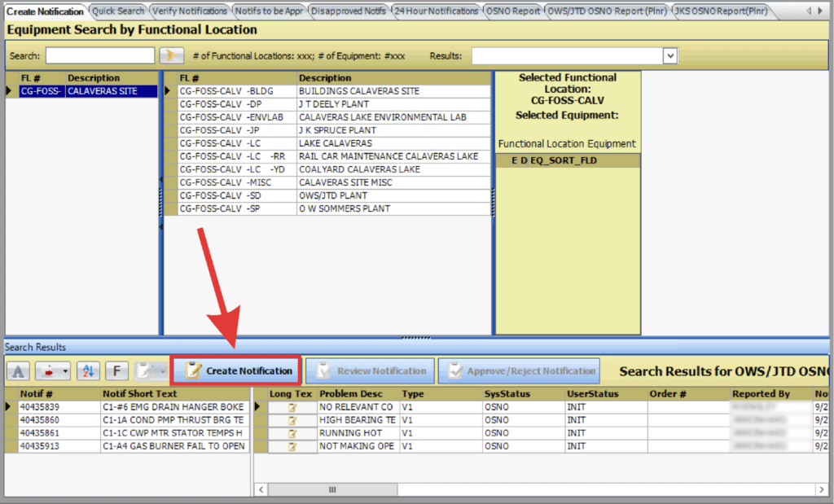Open long text icon for HIGH BEARING TE row

click(292, 420)
